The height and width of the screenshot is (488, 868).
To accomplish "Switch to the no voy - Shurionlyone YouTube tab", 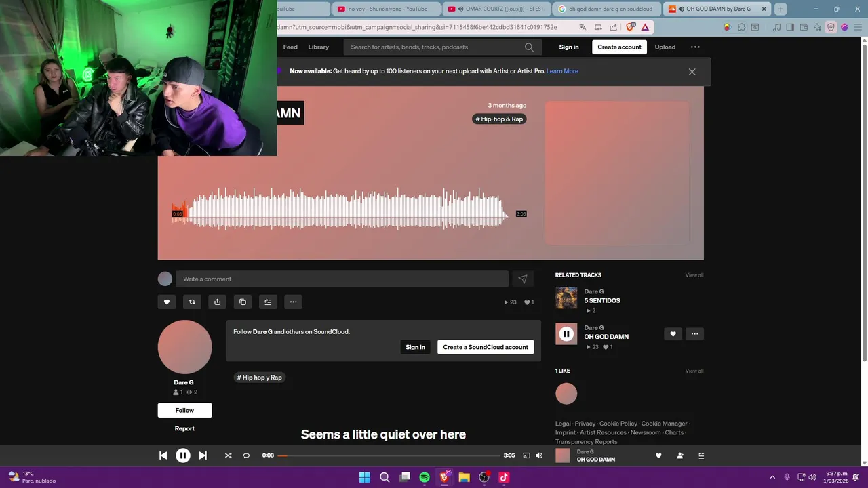I will [387, 9].
